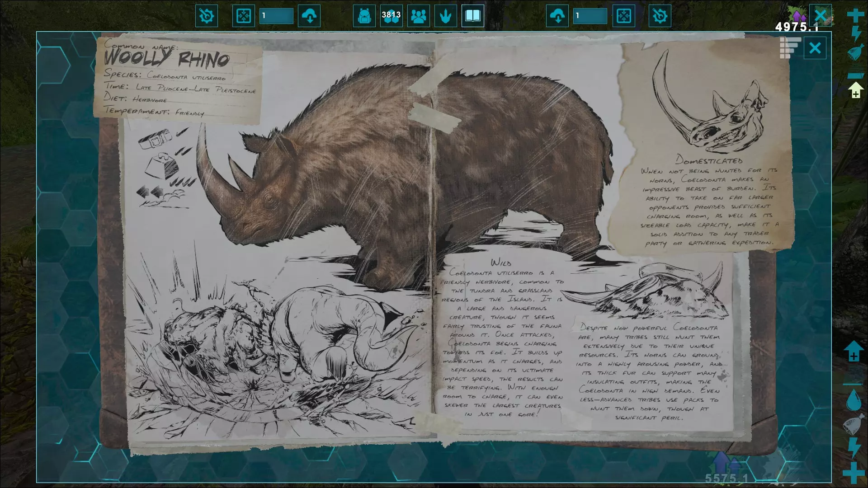Open the inventory backpack tab
Image resolution: width=868 pixels, height=488 pixels.
click(x=364, y=16)
